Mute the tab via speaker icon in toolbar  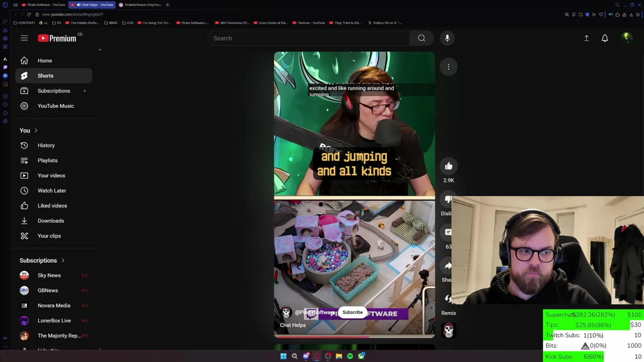coord(611,15)
